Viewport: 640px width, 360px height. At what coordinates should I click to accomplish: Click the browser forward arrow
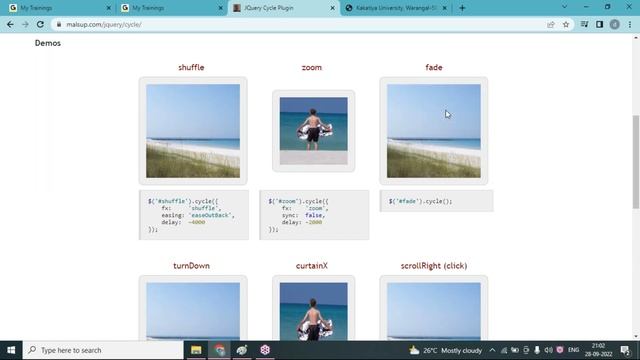coord(25,24)
